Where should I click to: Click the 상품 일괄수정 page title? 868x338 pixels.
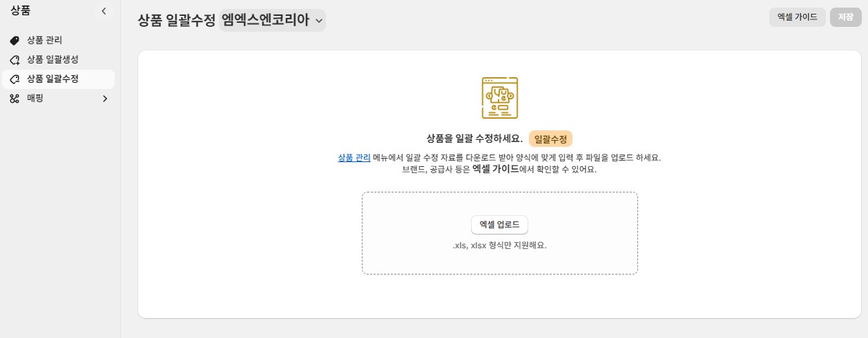point(177,21)
